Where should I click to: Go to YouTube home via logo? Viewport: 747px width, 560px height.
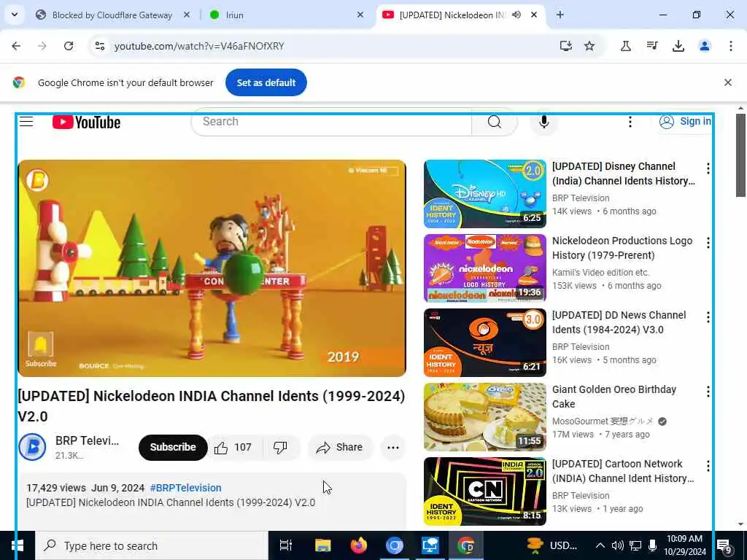(86, 122)
